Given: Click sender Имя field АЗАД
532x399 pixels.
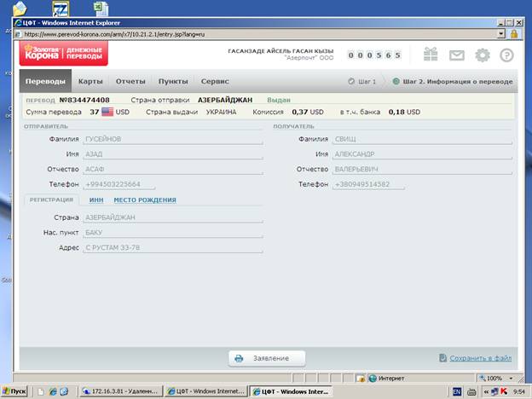Looking at the screenshot, I should (173, 154).
